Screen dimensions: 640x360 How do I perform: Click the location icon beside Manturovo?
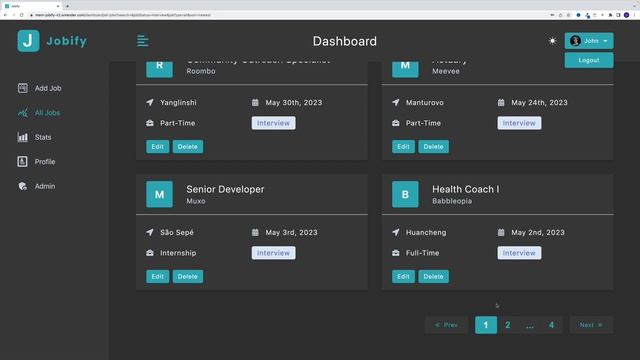396,102
